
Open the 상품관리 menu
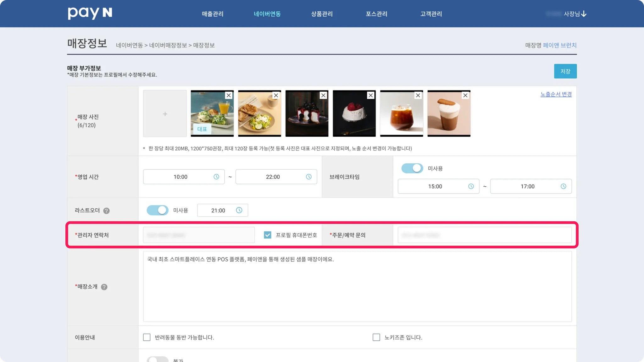click(x=322, y=14)
